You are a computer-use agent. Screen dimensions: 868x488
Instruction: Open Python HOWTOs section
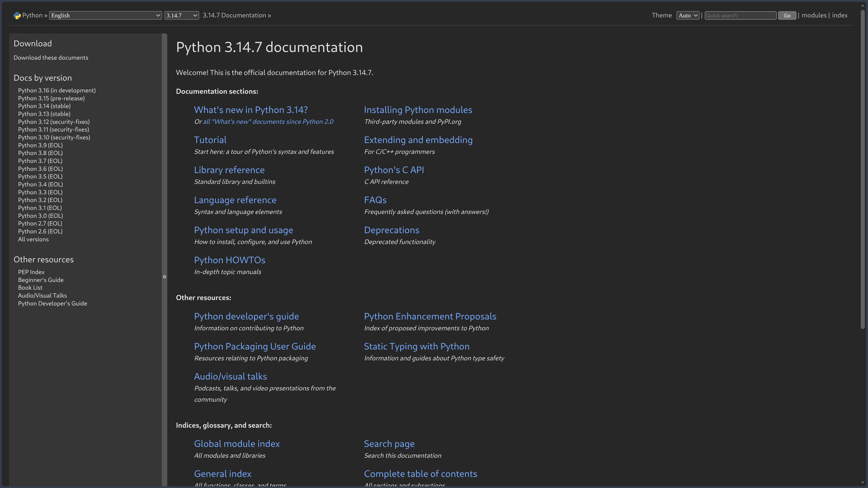pyautogui.click(x=229, y=260)
